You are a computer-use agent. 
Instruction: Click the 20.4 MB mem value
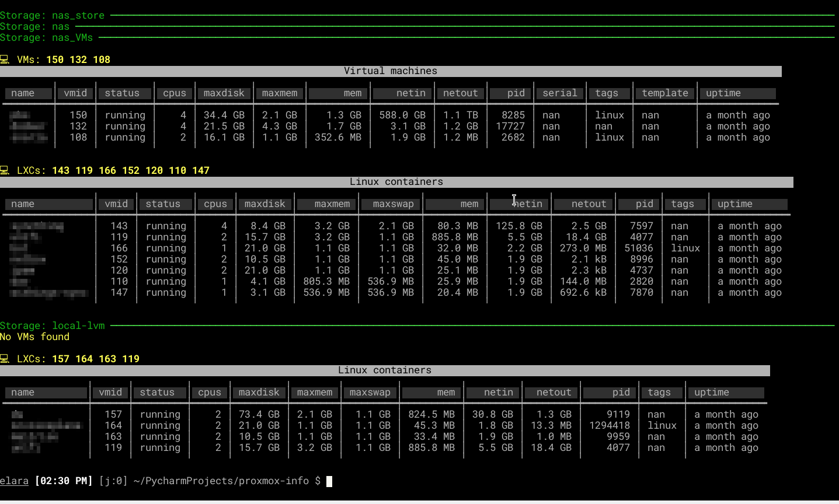[458, 292]
